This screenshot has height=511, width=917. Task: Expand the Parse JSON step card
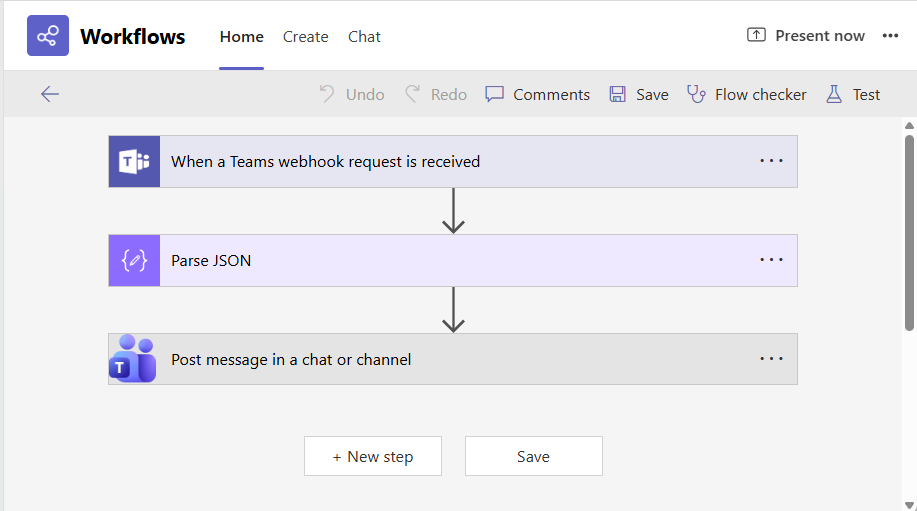450,261
